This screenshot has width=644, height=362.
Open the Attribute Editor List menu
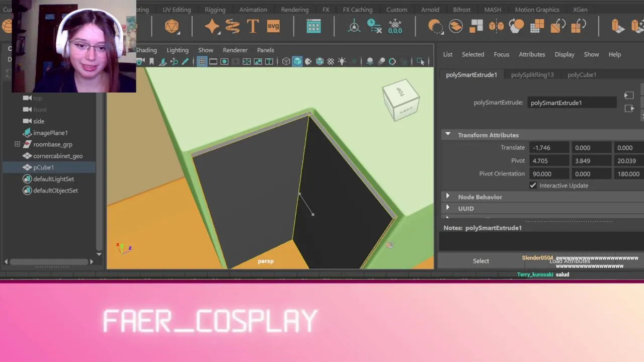(x=448, y=54)
